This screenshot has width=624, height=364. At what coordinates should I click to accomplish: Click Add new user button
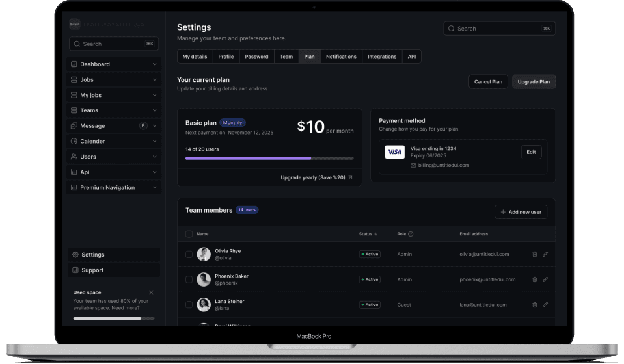point(521,212)
